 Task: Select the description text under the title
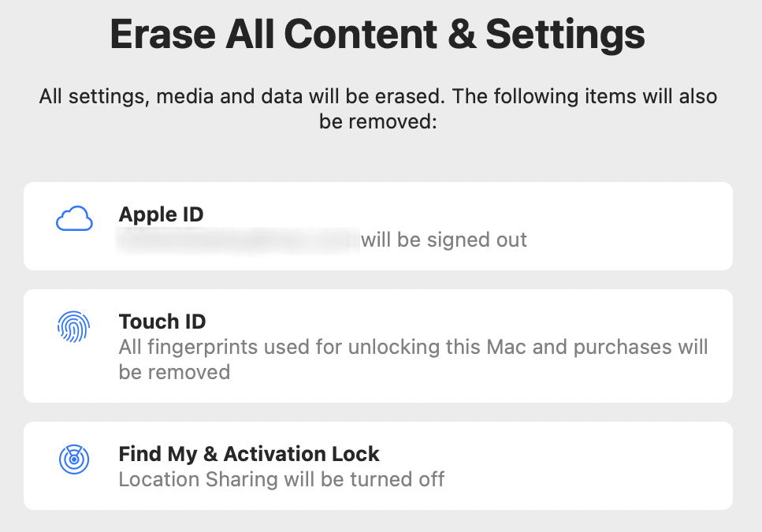380,108
